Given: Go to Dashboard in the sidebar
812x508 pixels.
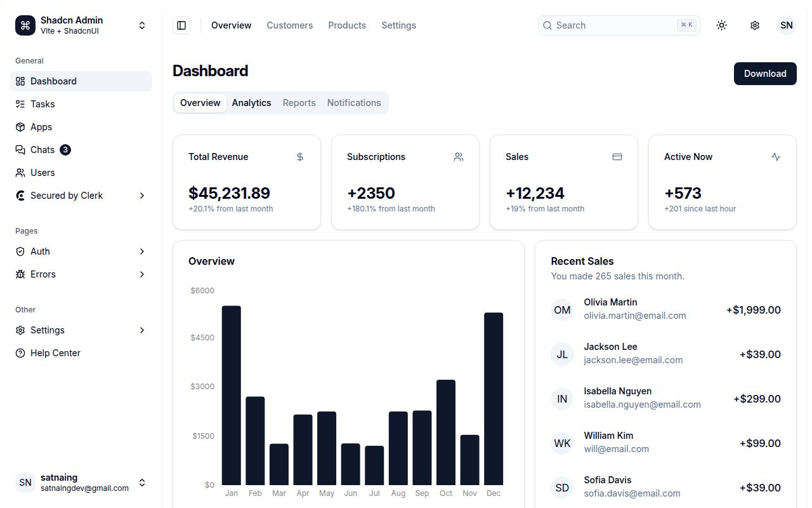Looking at the screenshot, I should (x=81, y=81).
